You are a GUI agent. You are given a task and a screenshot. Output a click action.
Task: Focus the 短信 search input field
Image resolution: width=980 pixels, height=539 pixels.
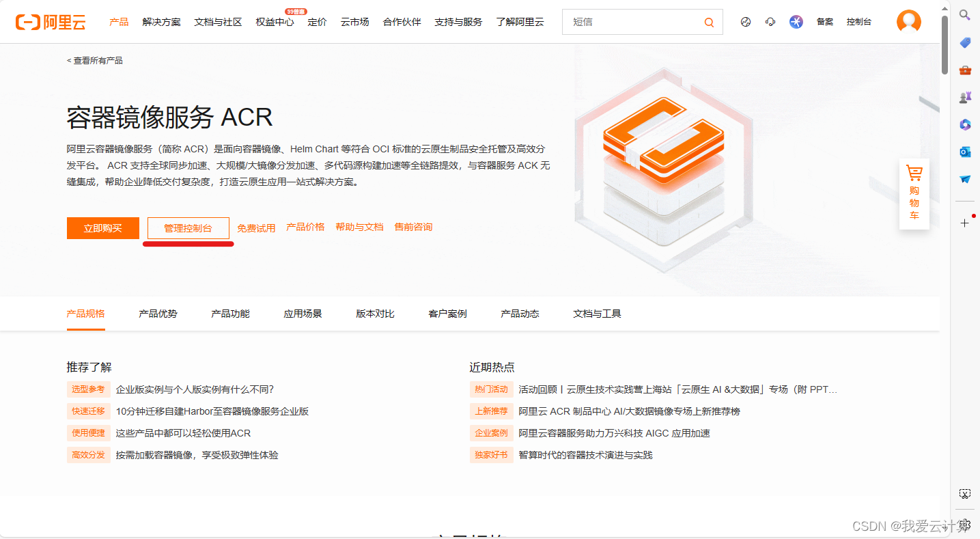[x=632, y=22]
